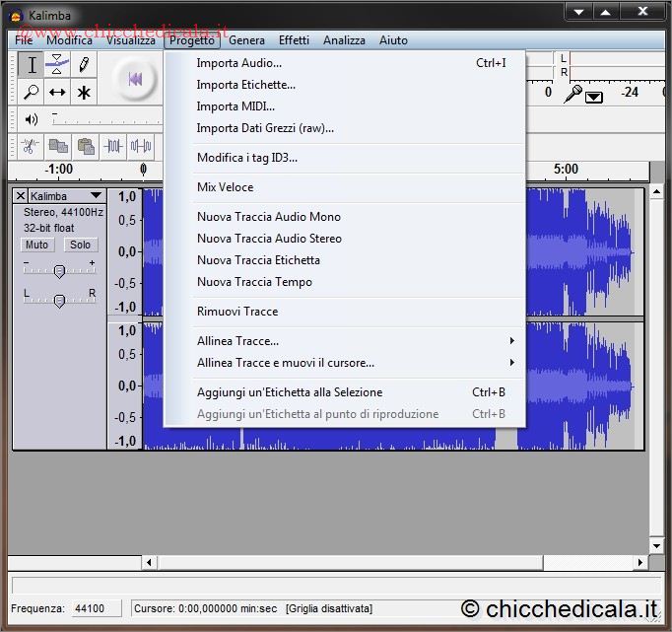672x632 pixels.
Task: Select Nuova Traccia Audio Stereo
Action: (x=269, y=239)
